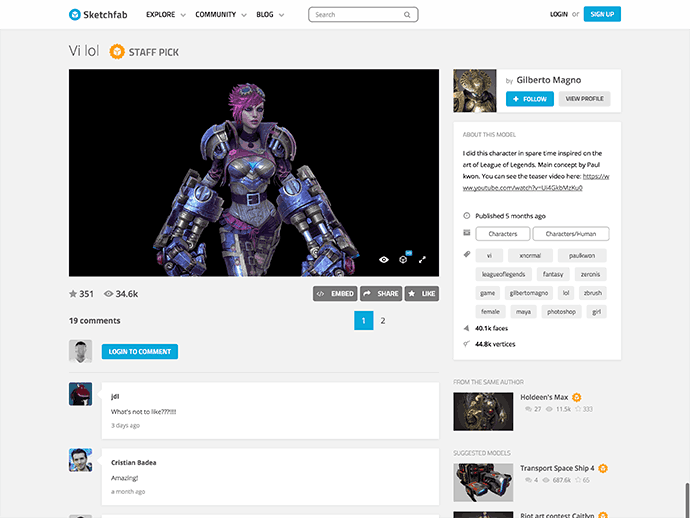
Task: Click the 'vi' tag
Action: (x=489, y=256)
